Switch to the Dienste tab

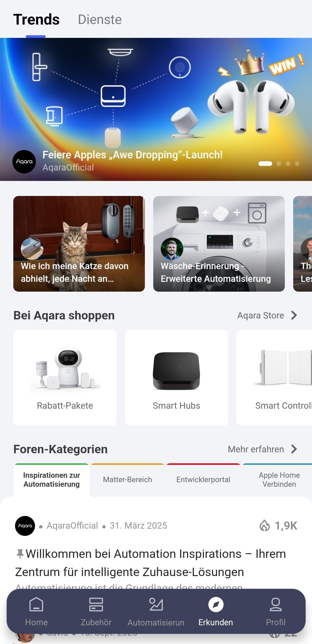pyautogui.click(x=100, y=20)
